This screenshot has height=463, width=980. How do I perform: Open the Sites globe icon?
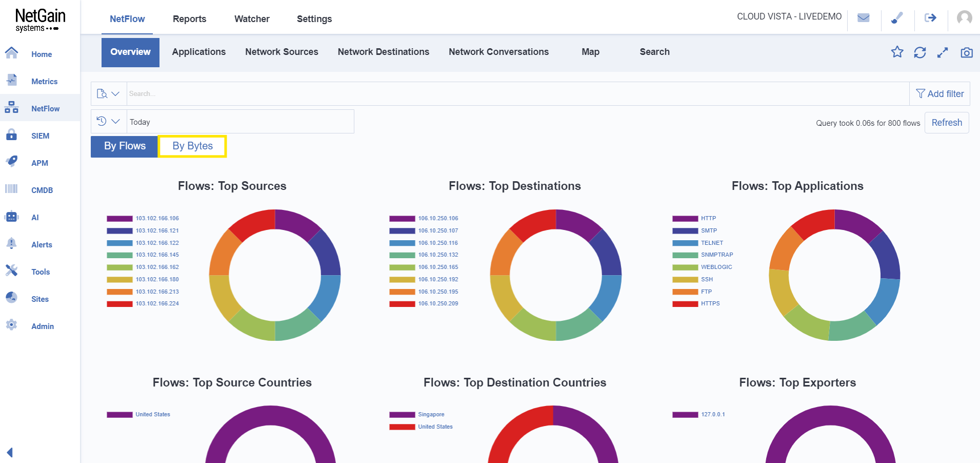[x=11, y=298]
